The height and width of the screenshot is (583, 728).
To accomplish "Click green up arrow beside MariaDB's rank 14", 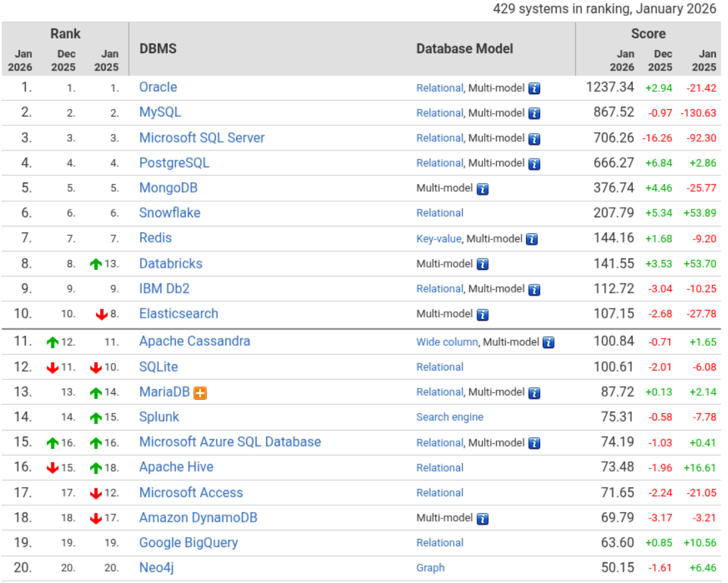I will coord(96,392).
